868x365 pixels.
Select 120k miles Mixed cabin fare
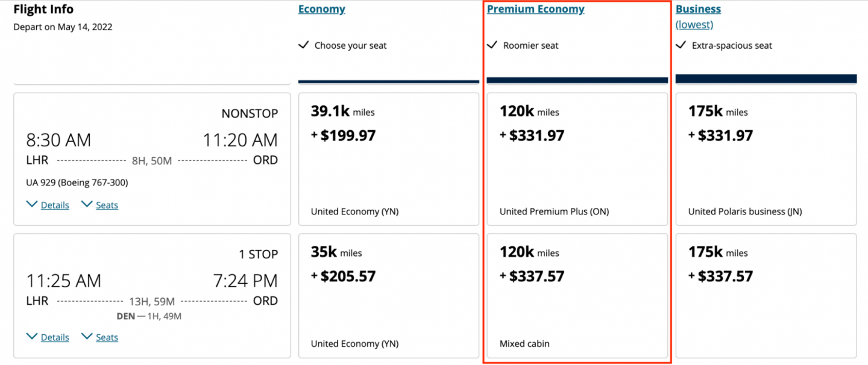click(577, 295)
